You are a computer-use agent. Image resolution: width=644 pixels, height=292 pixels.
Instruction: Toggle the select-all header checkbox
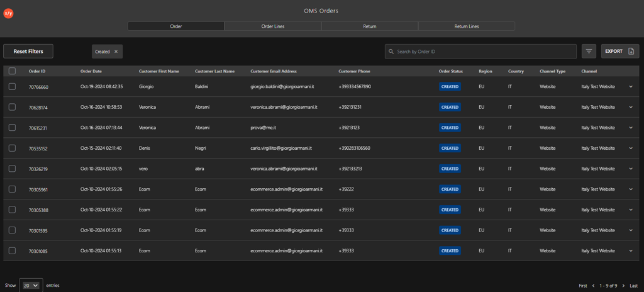[x=12, y=71]
